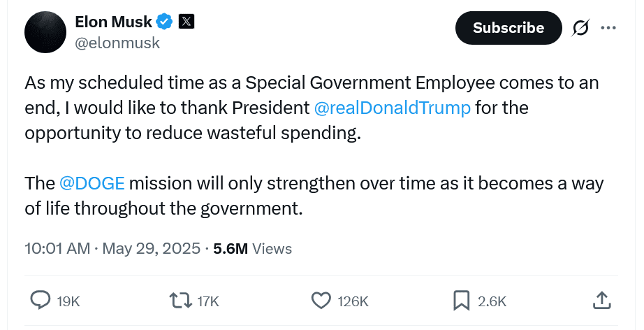644x330 pixels.
Task: Click the X affiliation badge beside name
Action: (186, 22)
